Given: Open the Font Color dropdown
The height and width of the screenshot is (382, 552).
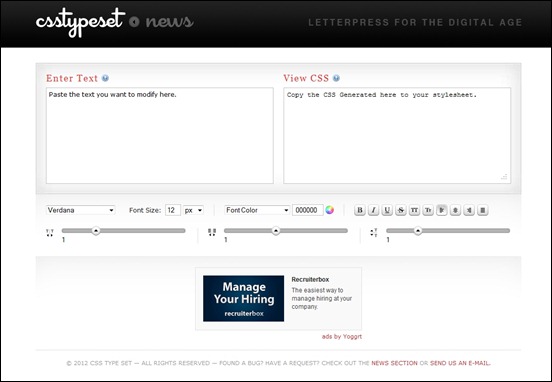Looking at the screenshot, I should pyautogui.click(x=257, y=210).
